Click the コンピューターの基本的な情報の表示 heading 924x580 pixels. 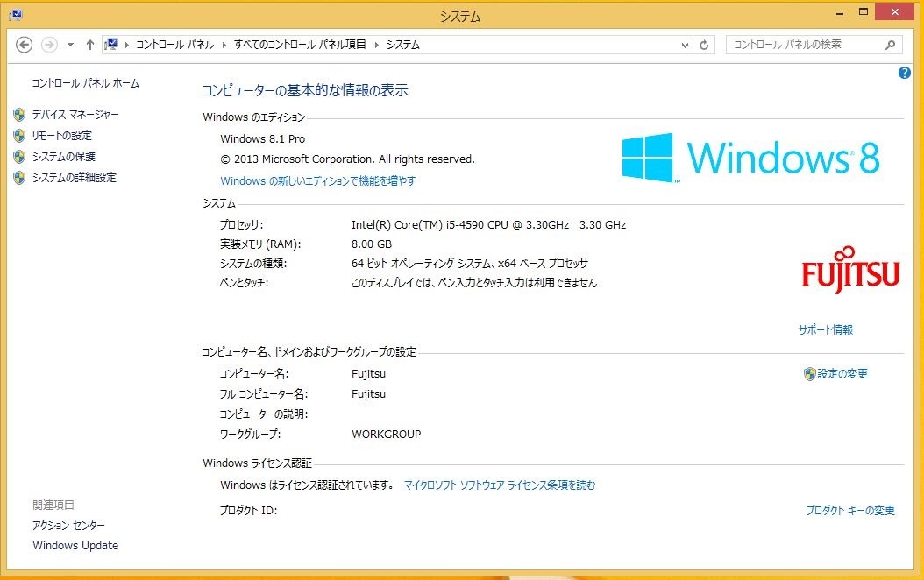305,91
